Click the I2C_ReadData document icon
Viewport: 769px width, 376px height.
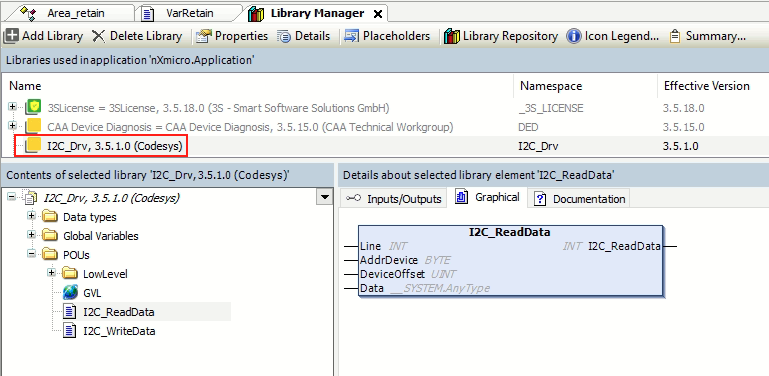70,312
